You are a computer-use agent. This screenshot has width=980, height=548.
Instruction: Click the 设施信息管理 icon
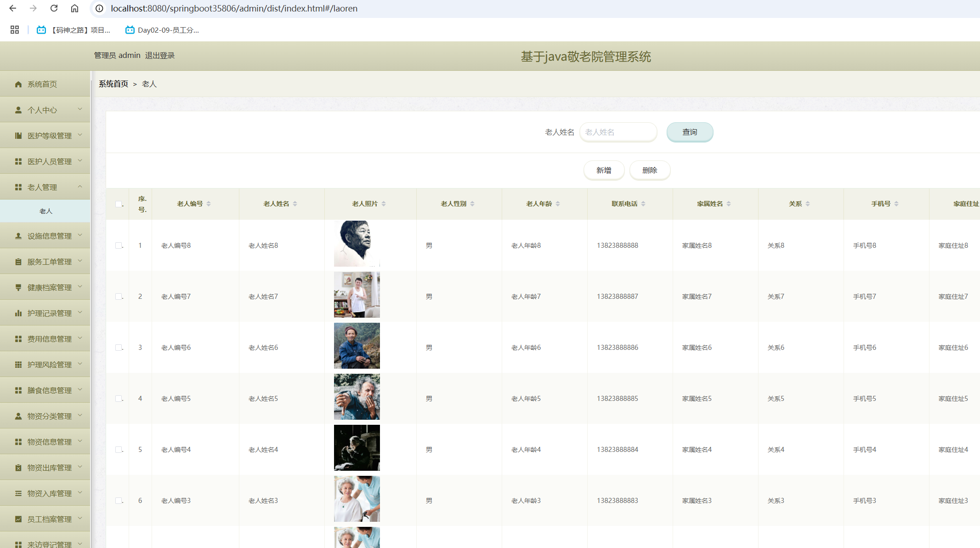pyautogui.click(x=18, y=236)
